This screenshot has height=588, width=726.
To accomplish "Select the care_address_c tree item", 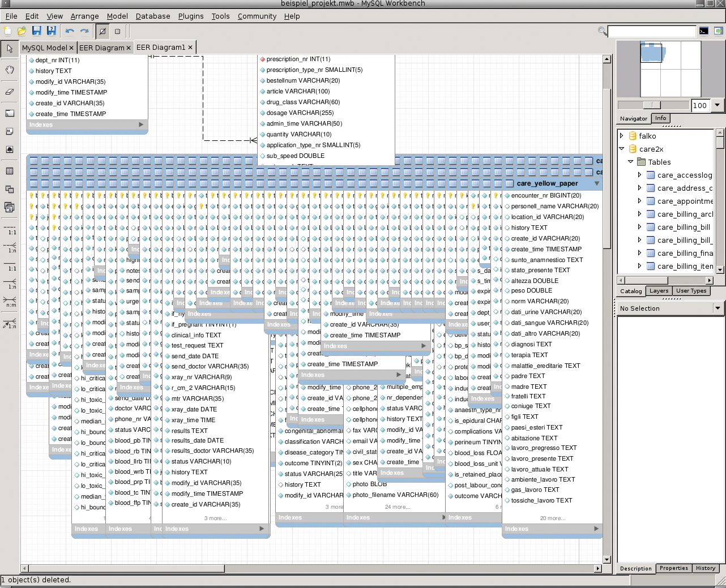I will (685, 188).
